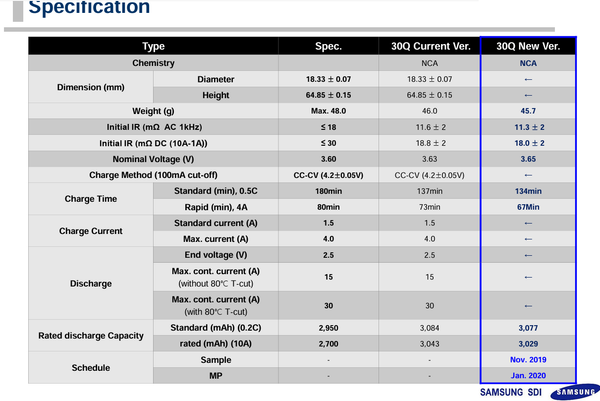Click the "Jan. 2020" MP date
Image resolution: width=600 pixels, height=401 pixels.
tap(528, 376)
